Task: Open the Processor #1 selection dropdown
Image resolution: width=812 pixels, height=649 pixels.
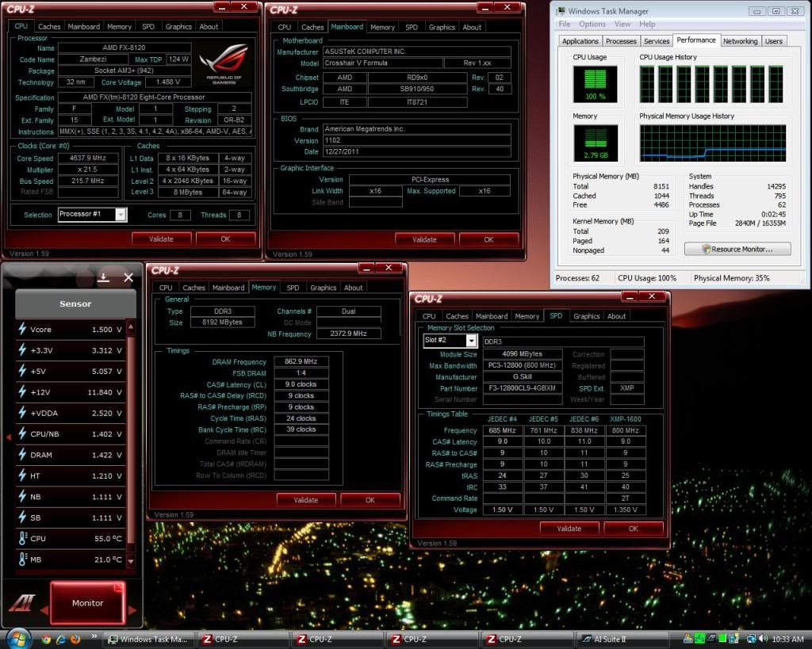Action: [x=121, y=215]
